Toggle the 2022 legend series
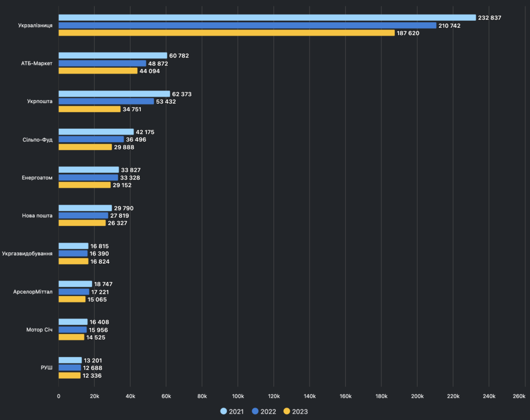 (x=264, y=411)
